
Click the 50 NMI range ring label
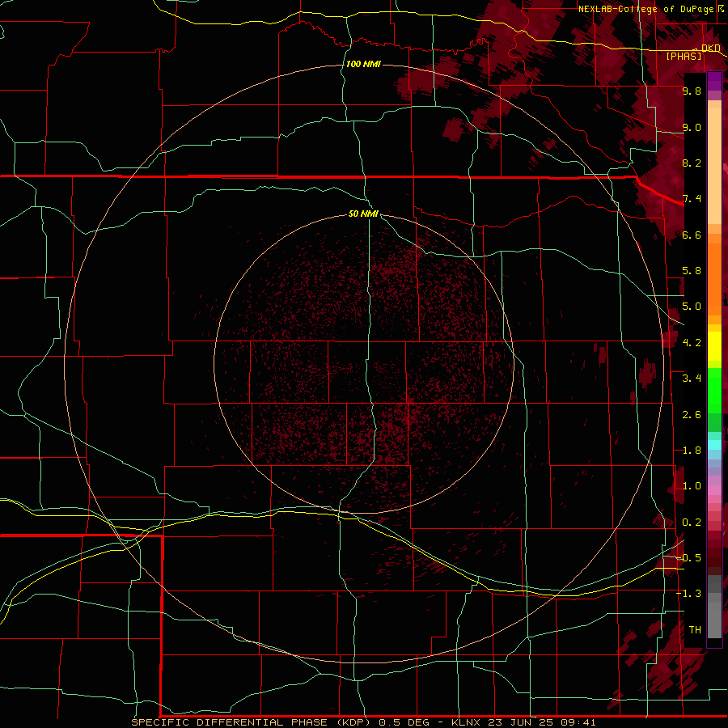tap(363, 214)
